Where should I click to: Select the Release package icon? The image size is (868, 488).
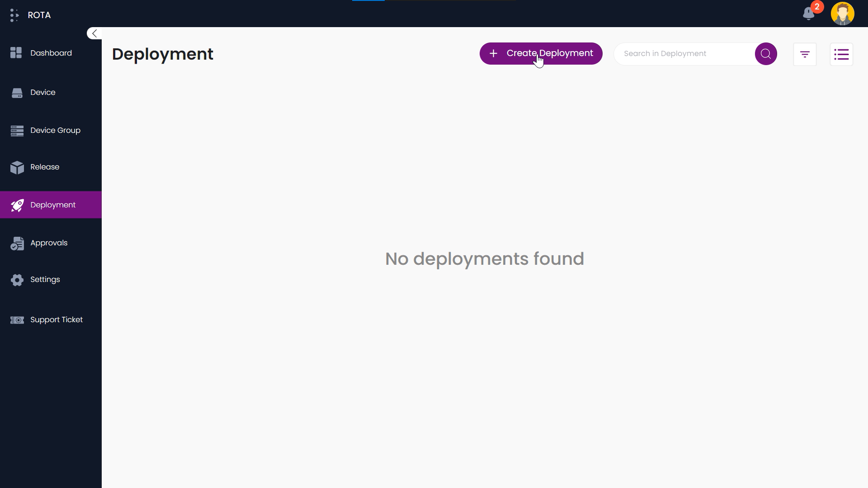click(17, 168)
